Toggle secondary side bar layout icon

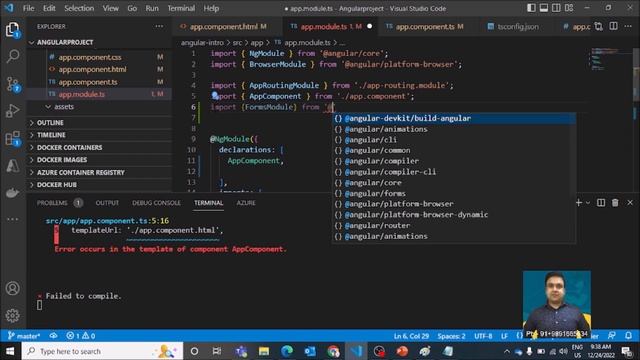(x=556, y=8)
